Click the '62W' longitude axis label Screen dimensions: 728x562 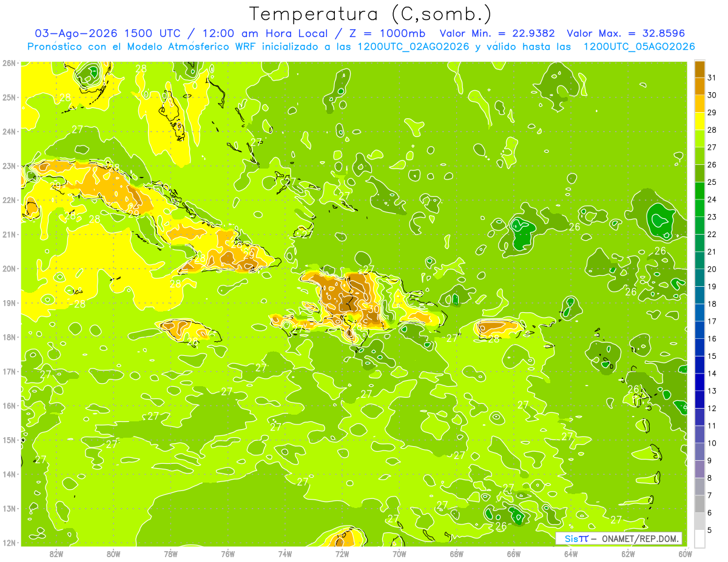click(628, 554)
